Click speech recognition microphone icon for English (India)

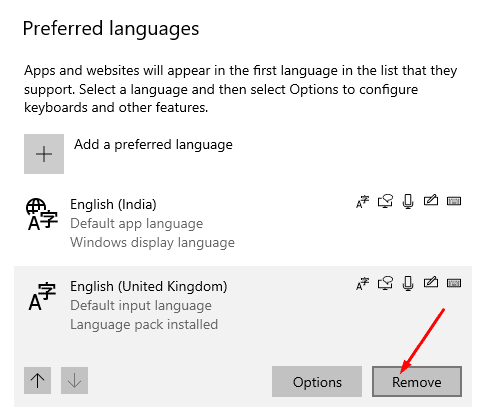point(408,201)
